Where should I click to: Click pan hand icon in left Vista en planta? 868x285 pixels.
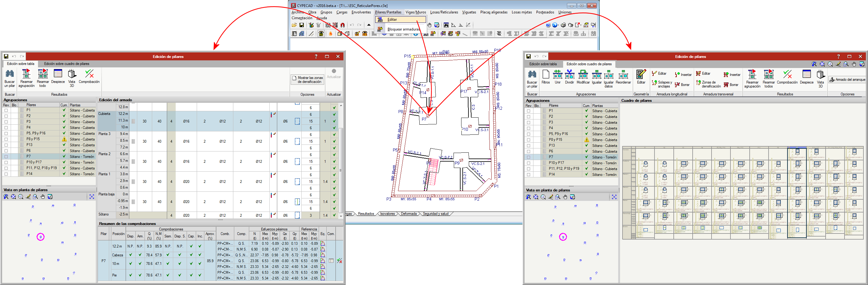coord(42,197)
